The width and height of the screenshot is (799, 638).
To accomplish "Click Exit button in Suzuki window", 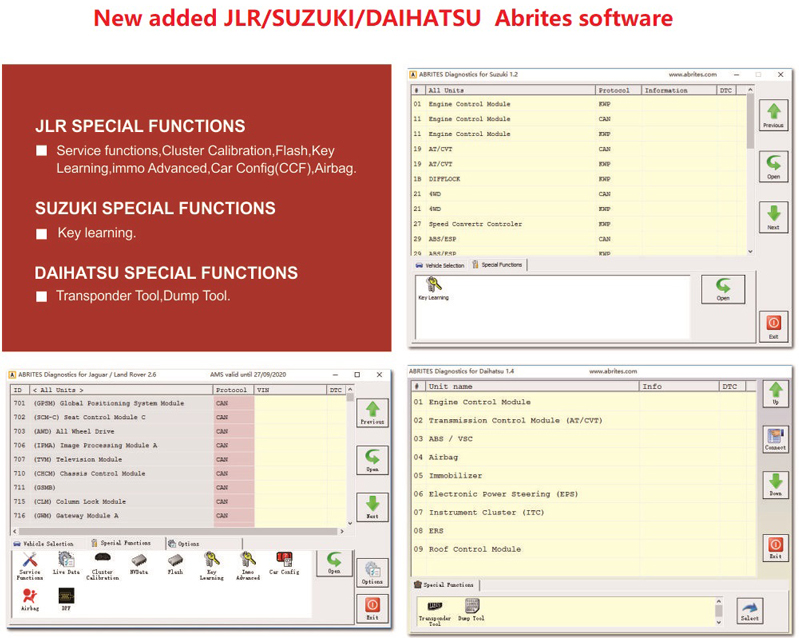I will click(x=773, y=326).
